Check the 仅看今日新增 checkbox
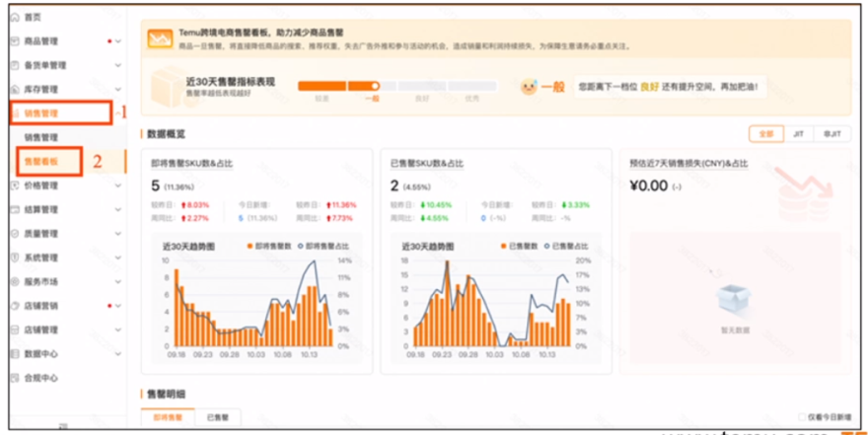 coord(802,417)
